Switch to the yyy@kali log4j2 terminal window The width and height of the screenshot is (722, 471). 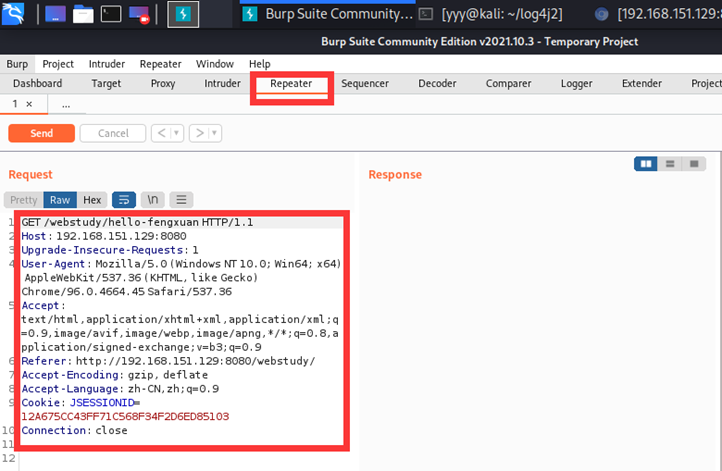point(491,14)
